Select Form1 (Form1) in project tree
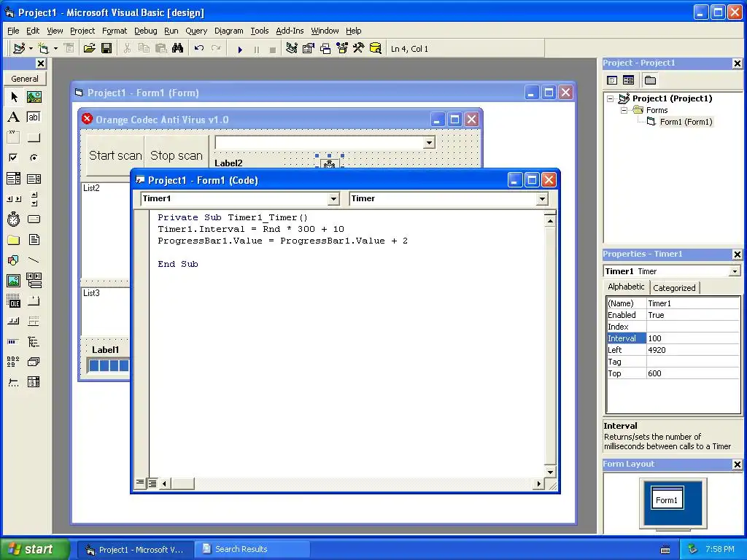 click(x=686, y=122)
